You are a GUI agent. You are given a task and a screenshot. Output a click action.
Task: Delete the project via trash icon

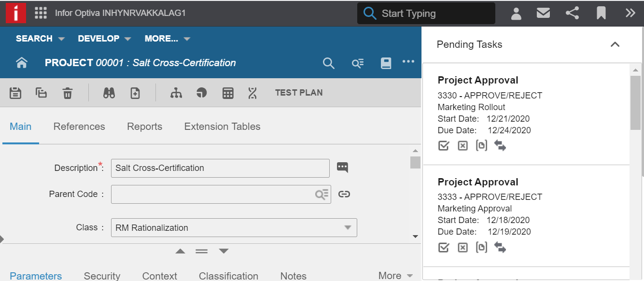(68, 93)
